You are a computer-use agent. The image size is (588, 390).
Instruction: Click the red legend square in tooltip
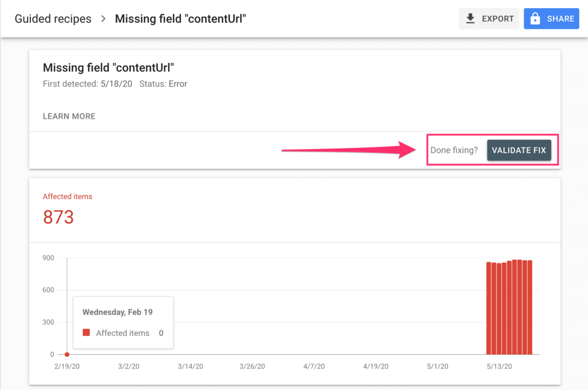(x=86, y=332)
